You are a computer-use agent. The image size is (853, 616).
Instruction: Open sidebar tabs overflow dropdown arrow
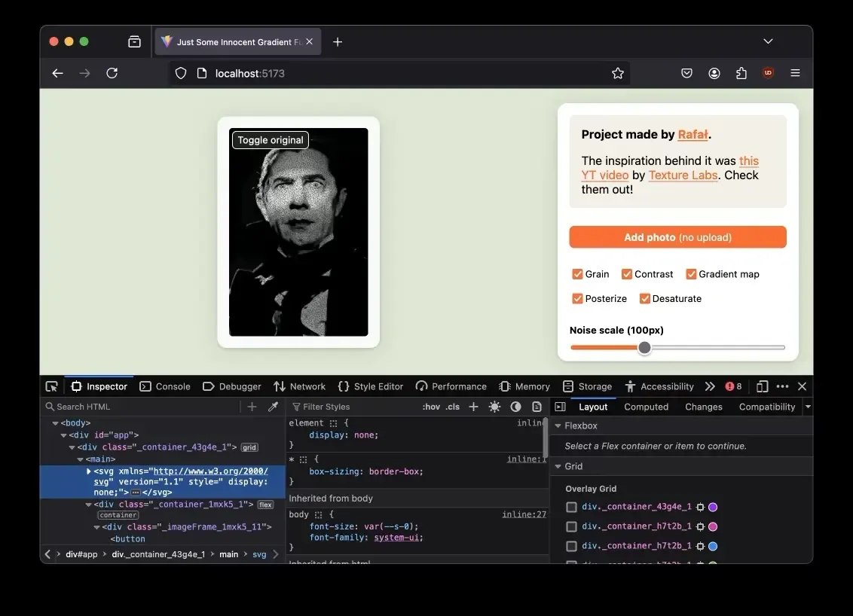(808, 407)
